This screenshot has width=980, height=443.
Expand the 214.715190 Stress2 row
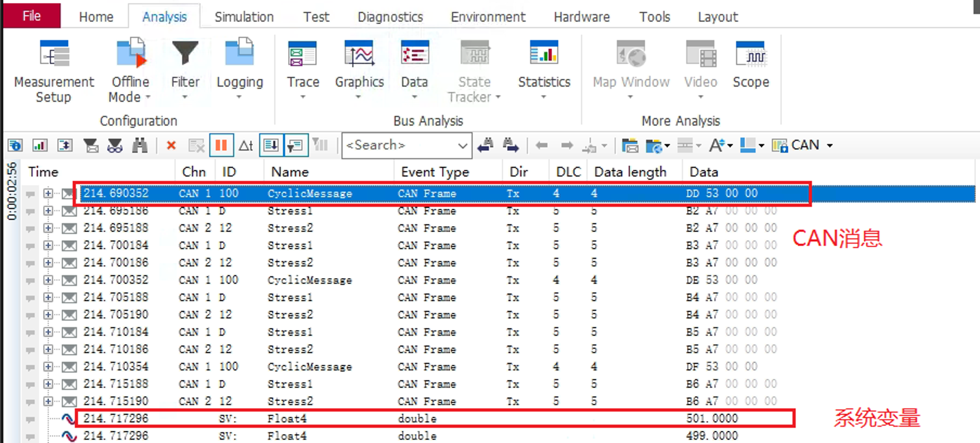click(48, 401)
